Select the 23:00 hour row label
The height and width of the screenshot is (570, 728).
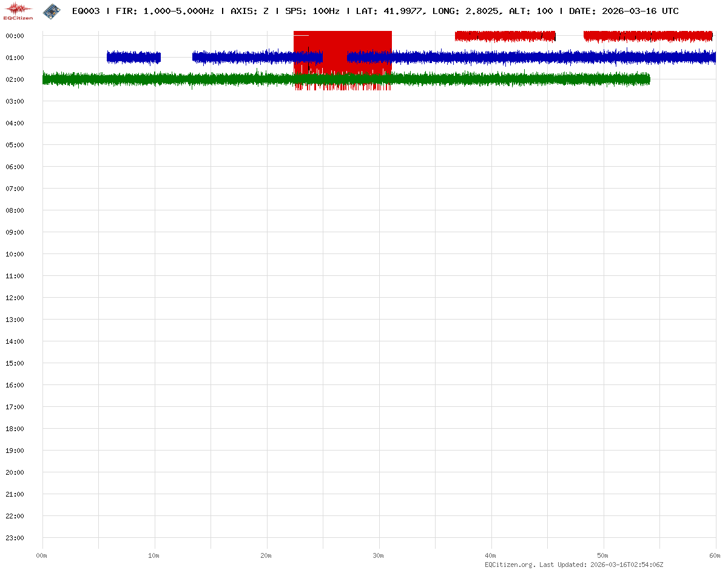pyautogui.click(x=15, y=538)
